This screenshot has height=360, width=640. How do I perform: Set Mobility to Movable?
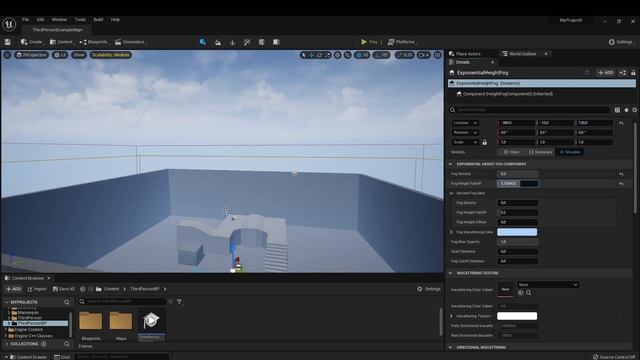pos(570,152)
